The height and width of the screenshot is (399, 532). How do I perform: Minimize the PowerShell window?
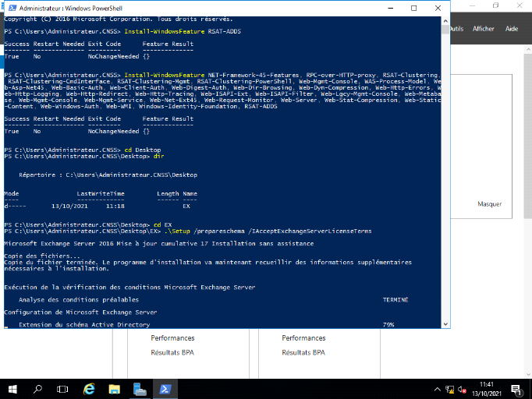(391, 8)
